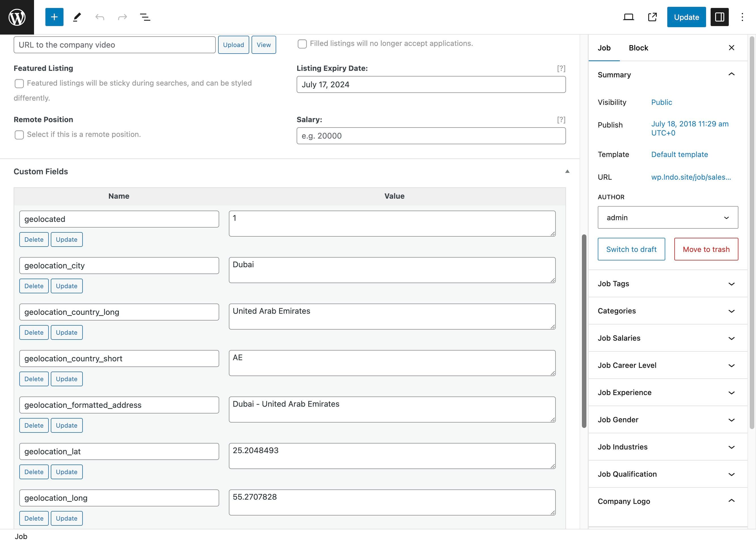Click the Salary input field

tap(431, 136)
